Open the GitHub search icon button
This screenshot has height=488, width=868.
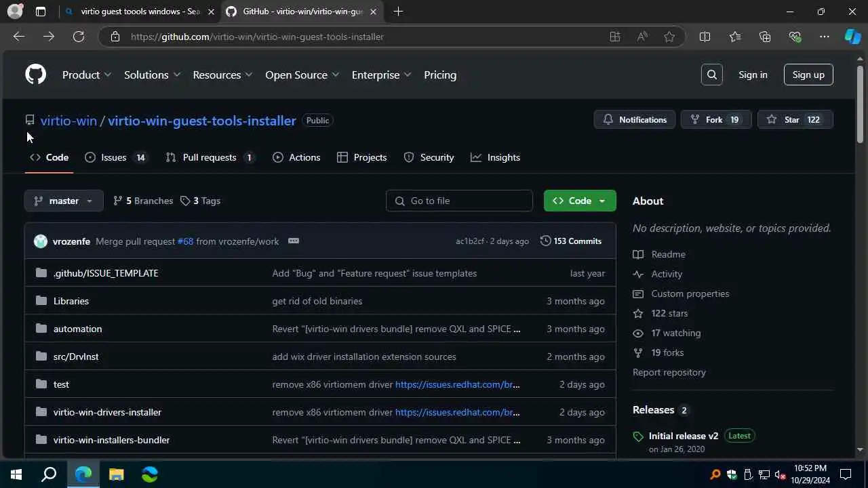click(x=712, y=75)
